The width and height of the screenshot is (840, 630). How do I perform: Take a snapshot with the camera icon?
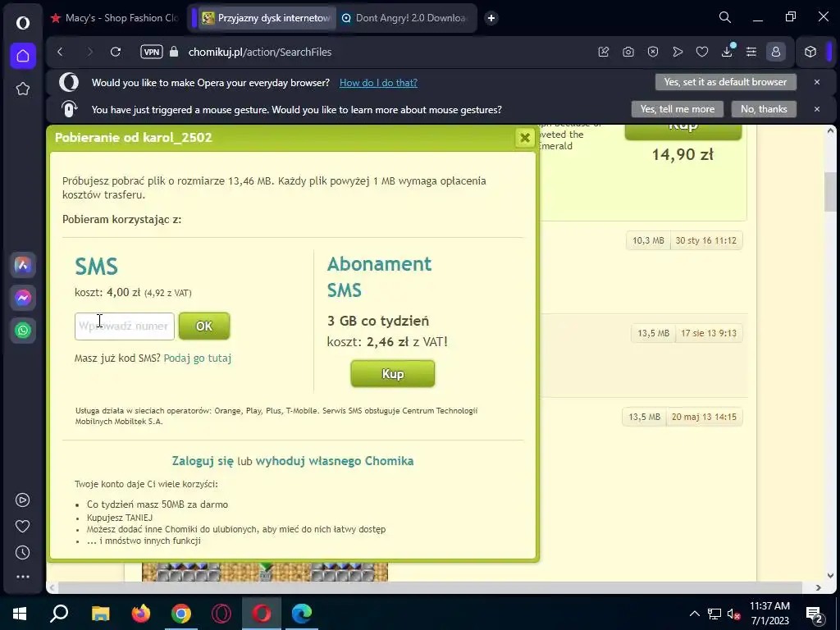628,52
